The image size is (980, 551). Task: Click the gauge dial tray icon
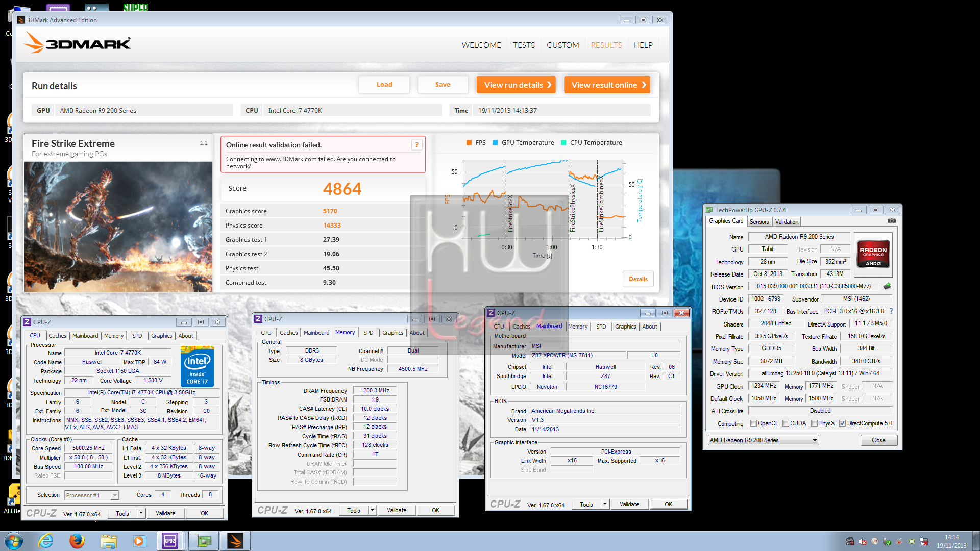coord(875,541)
